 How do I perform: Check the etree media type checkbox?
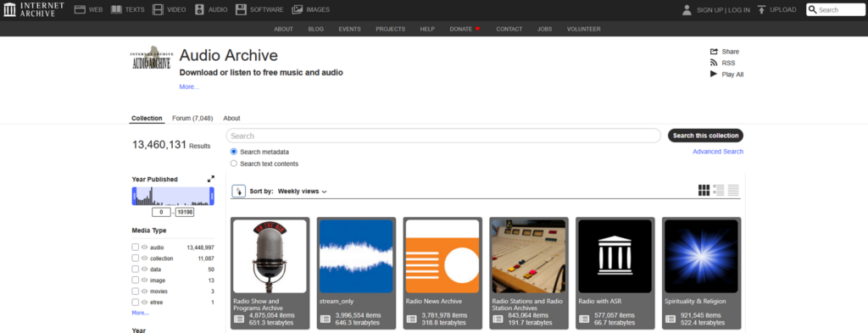[x=136, y=302]
